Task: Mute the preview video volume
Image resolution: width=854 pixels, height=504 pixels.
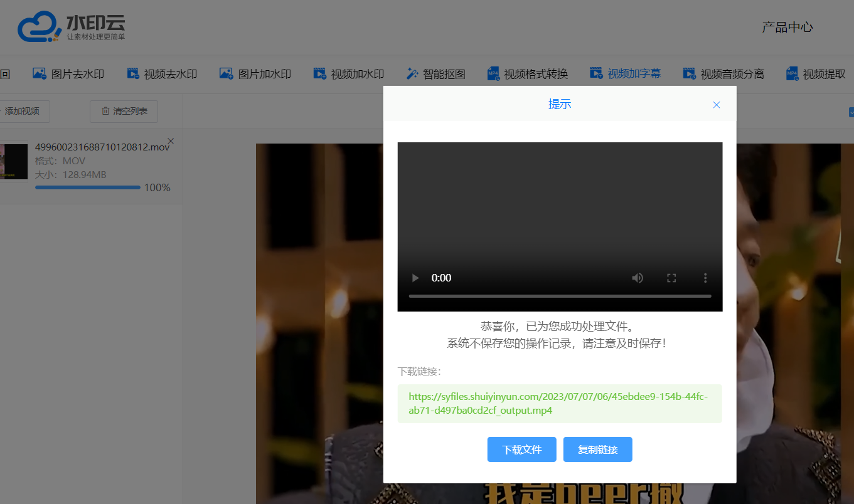Action: click(638, 278)
